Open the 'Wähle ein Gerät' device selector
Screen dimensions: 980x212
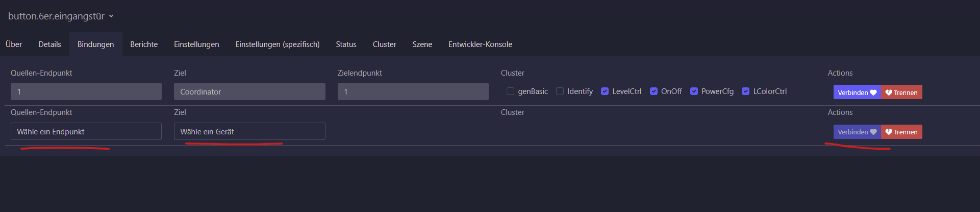[249, 131]
